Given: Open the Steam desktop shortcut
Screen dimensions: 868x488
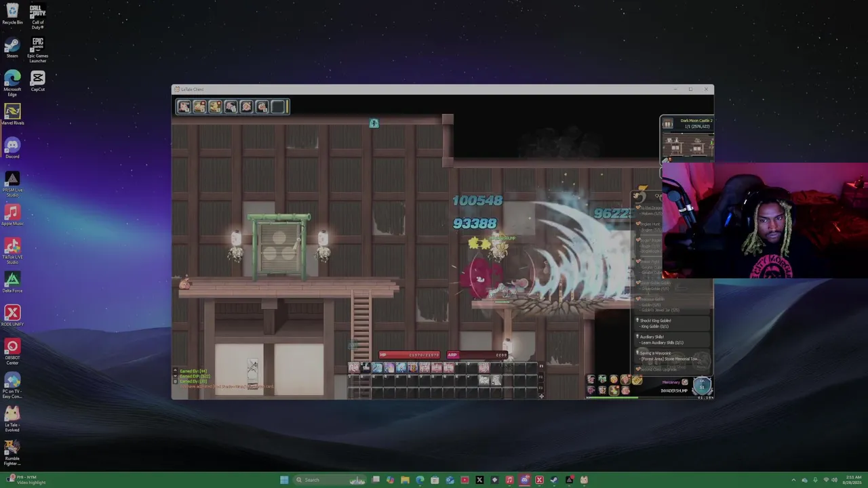Looking at the screenshot, I should tap(12, 47).
